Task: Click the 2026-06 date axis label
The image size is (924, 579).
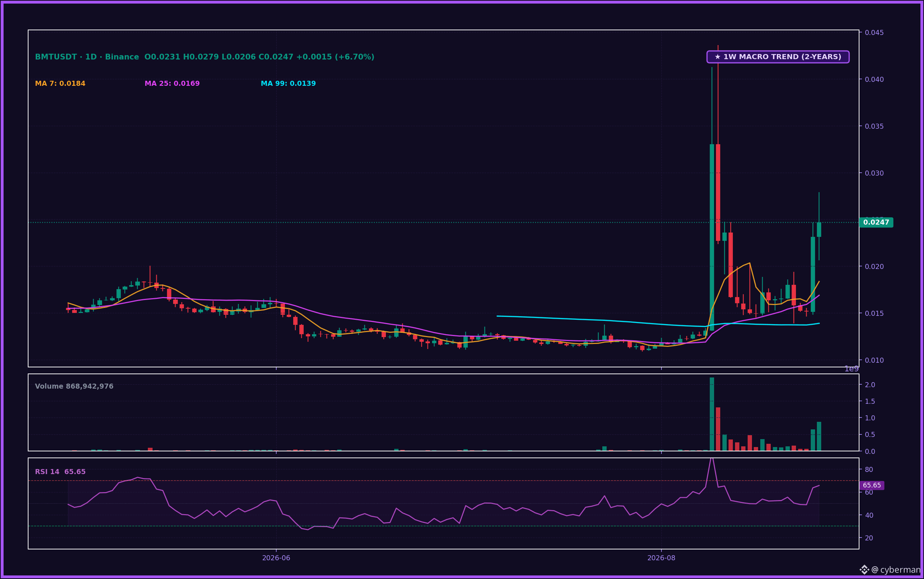Action: coord(276,558)
